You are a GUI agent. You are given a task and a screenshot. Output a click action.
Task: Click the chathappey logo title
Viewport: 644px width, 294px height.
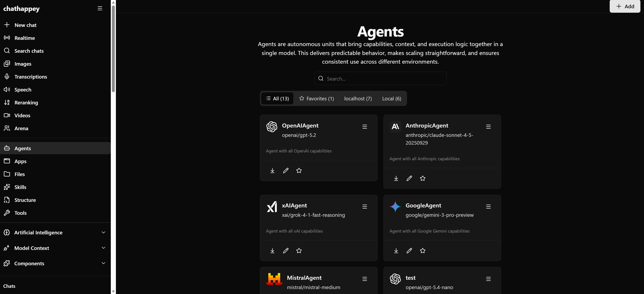coord(21,8)
